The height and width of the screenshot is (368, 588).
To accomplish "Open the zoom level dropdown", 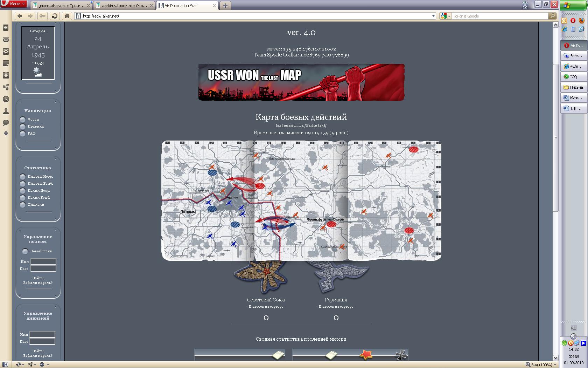I will [x=555, y=365].
